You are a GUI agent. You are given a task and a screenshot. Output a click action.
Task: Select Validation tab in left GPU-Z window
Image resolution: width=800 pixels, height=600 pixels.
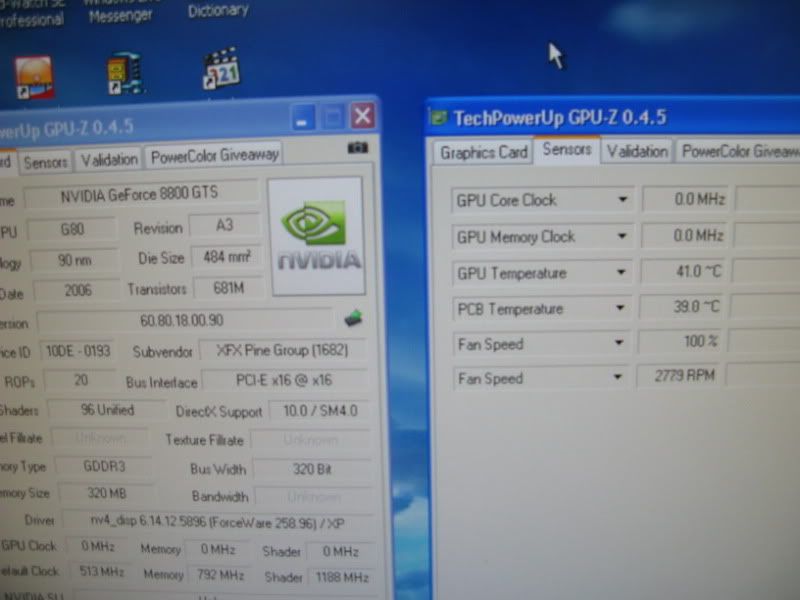point(109,160)
